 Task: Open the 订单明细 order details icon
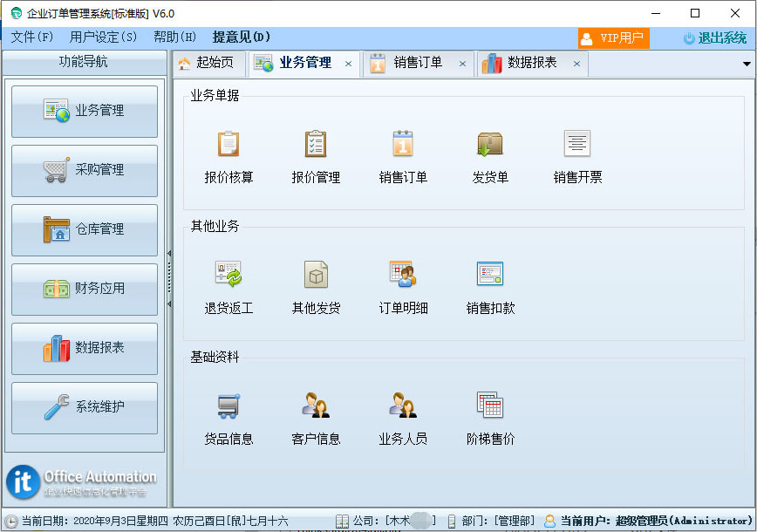tap(403, 276)
